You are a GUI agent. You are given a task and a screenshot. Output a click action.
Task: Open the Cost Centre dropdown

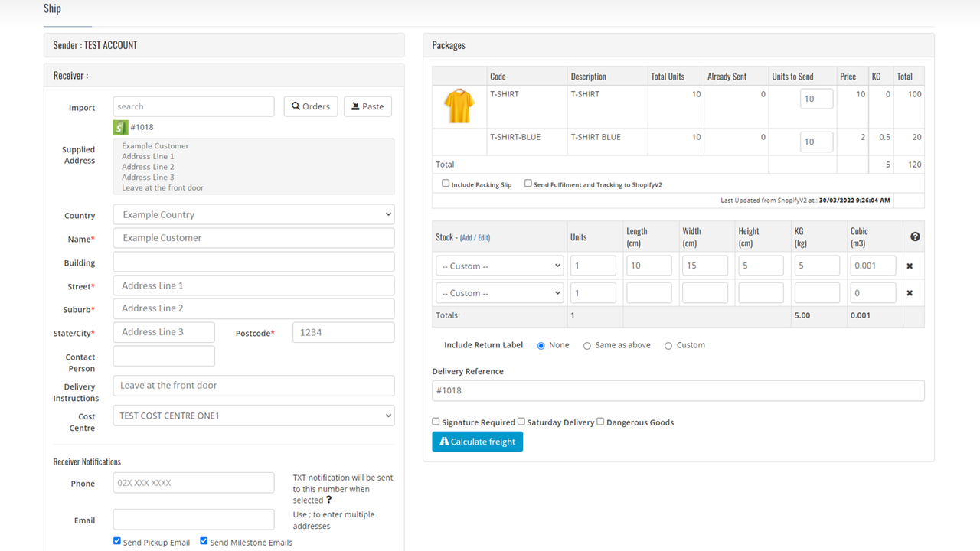[253, 415]
